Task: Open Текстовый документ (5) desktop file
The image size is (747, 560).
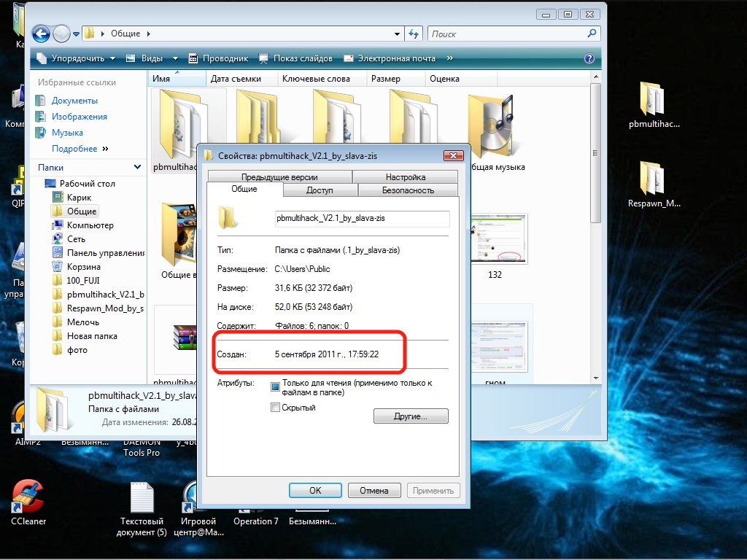Action: [142, 499]
